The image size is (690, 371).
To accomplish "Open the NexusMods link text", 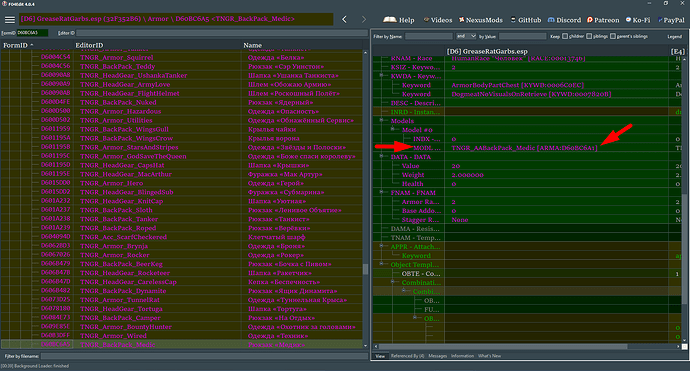I will point(484,20).
